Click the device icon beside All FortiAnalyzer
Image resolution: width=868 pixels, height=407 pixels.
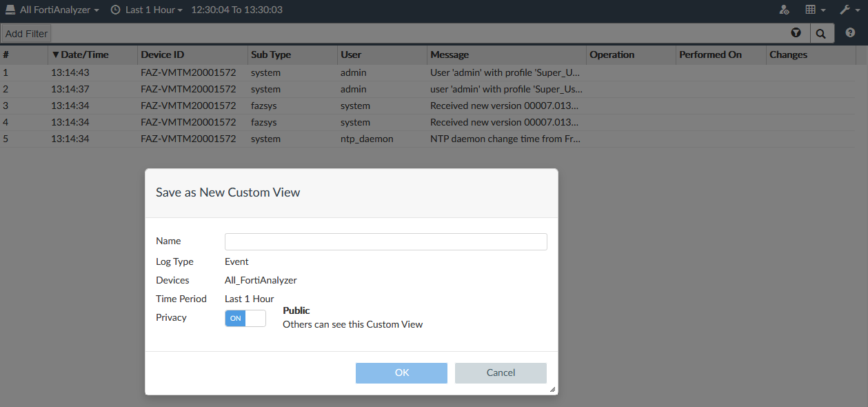[x=10, y=10]
